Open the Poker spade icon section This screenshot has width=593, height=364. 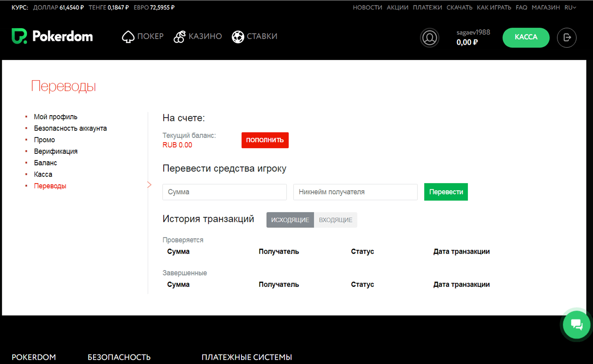pos(128,37)
